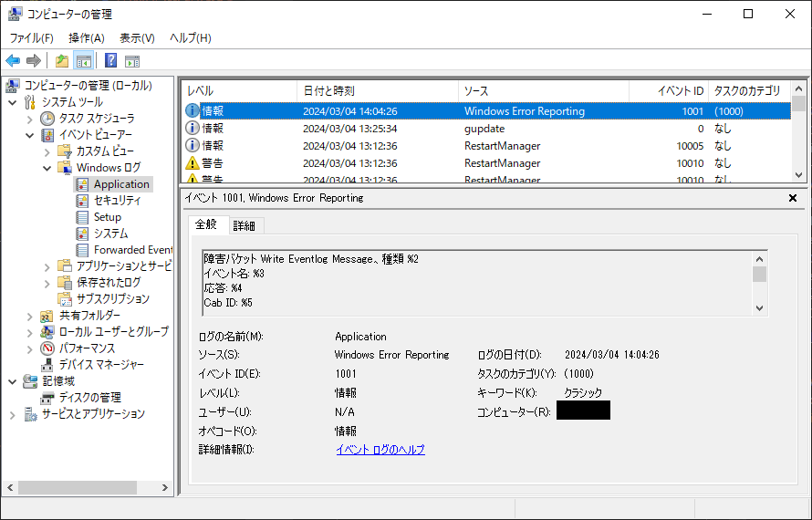Collapse the イベント ビューアー node
This screenshot has width=812, height=520.
(x=29, y=136)
